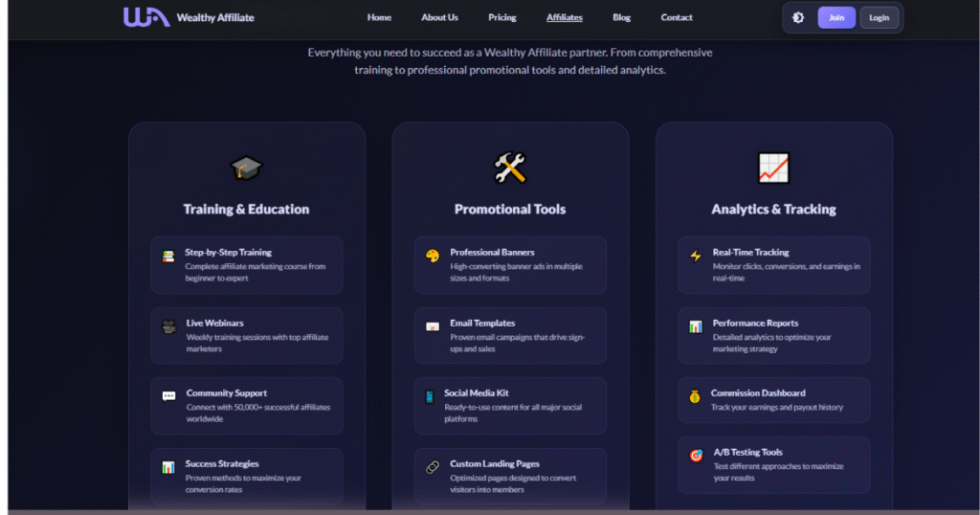Toggle the dark/light theme switch
The height and width of the screenshot is (515, 980).
[798, 17]
